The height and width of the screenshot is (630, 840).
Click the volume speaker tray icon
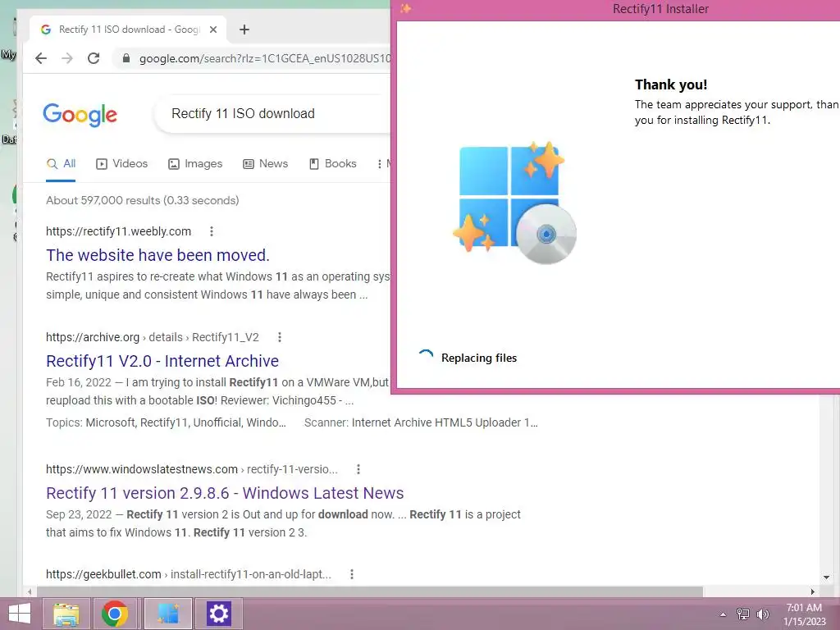click(763, 614)
